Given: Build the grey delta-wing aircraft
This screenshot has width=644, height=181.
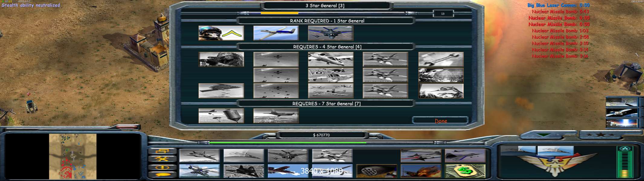Looking at the screenshot, I should (244, 156).
